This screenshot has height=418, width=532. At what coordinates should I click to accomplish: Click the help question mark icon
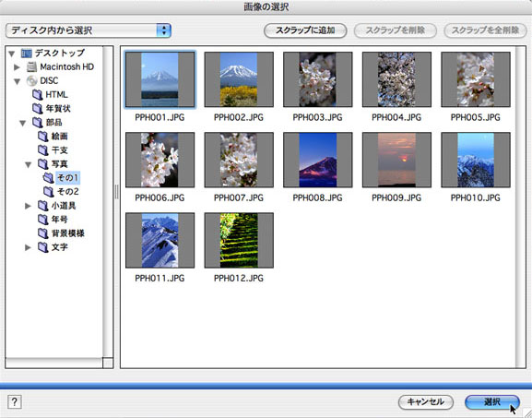14,402
